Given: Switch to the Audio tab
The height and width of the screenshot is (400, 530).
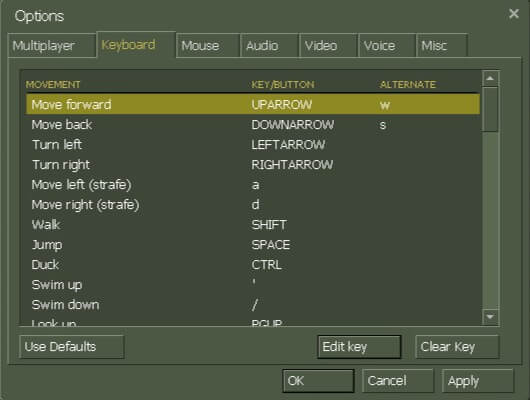Looking at the screenshot, I should click(269, 46).
